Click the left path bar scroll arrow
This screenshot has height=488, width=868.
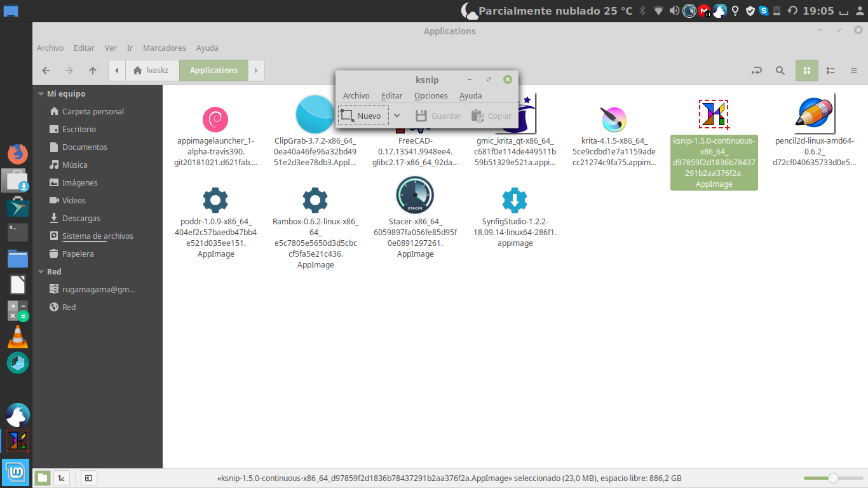[x=117, y=71]
